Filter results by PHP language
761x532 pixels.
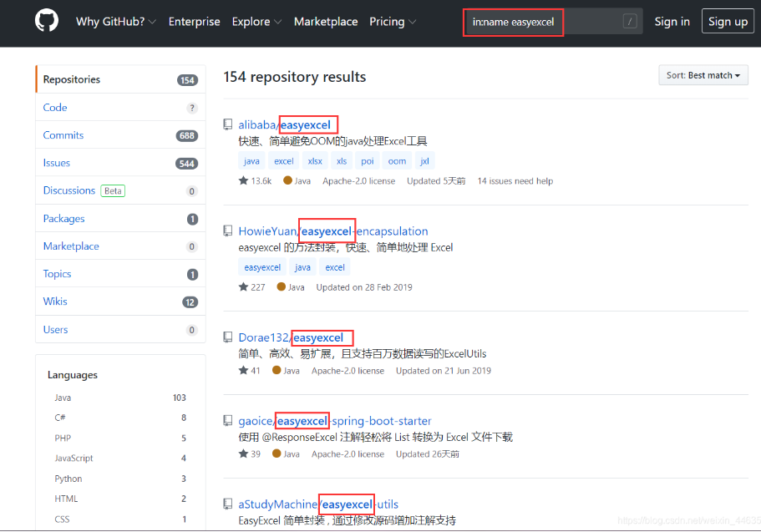120,438
